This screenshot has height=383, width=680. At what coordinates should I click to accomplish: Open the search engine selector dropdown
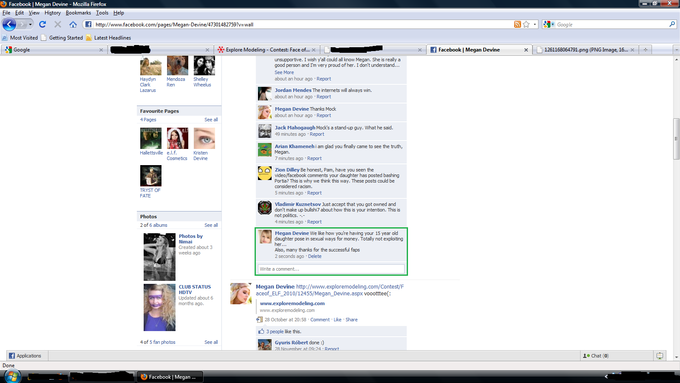(549, 25)
